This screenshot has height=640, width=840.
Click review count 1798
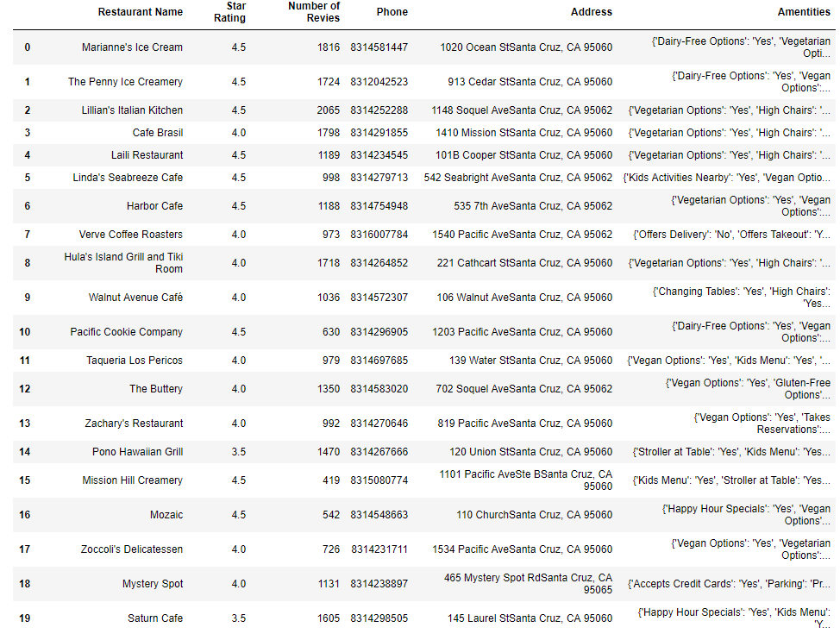pos(329,133)
